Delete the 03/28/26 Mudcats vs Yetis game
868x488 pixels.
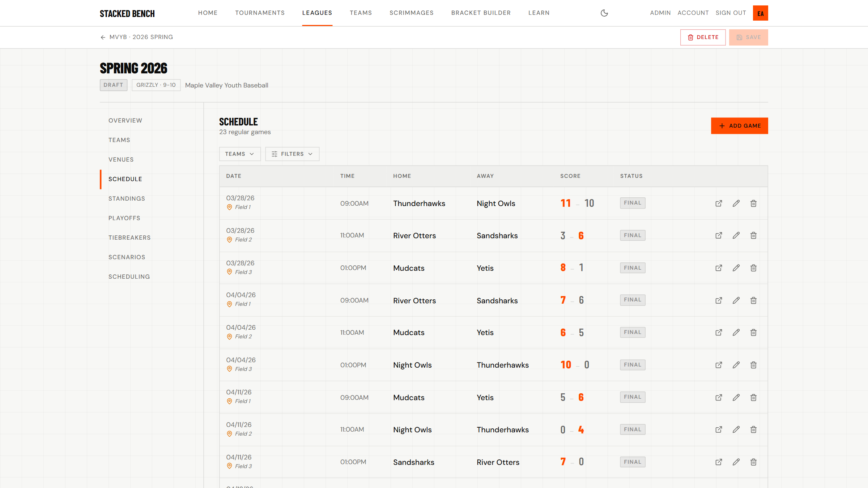(753, 268)
